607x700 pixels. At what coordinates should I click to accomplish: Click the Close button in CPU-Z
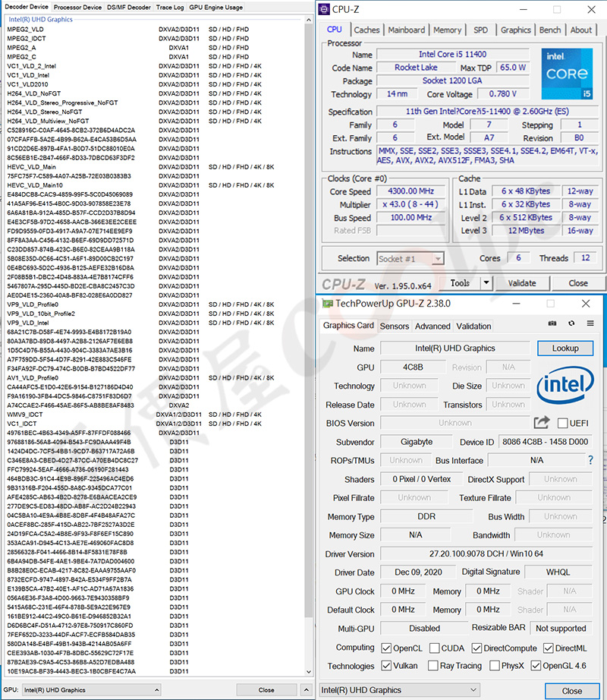pos(578,283)
